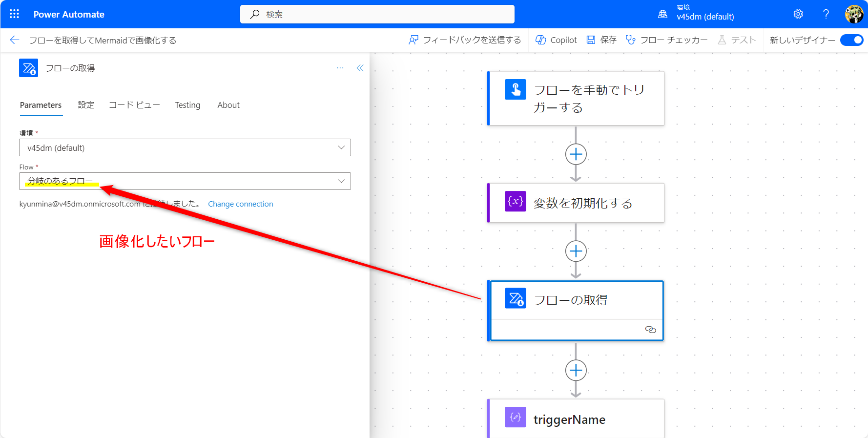Add step below the manual trigger

(x=576, y=154)
